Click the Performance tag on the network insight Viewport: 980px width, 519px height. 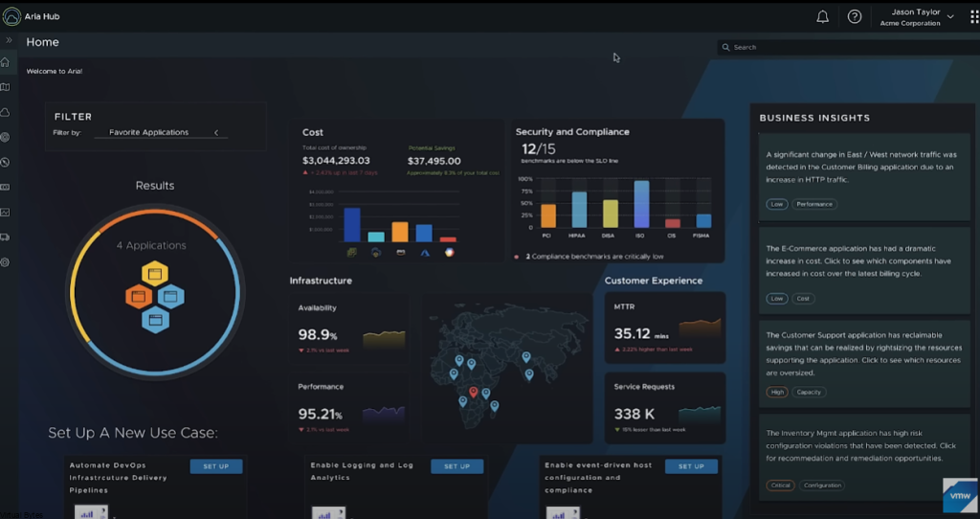pyautogui.click(x=814, y=204)
